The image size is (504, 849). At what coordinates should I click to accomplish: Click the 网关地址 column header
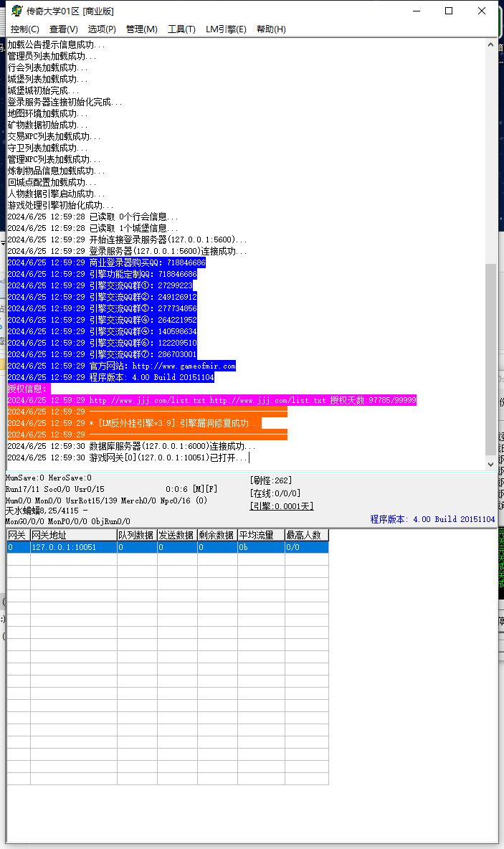click(x=74, y=535)
